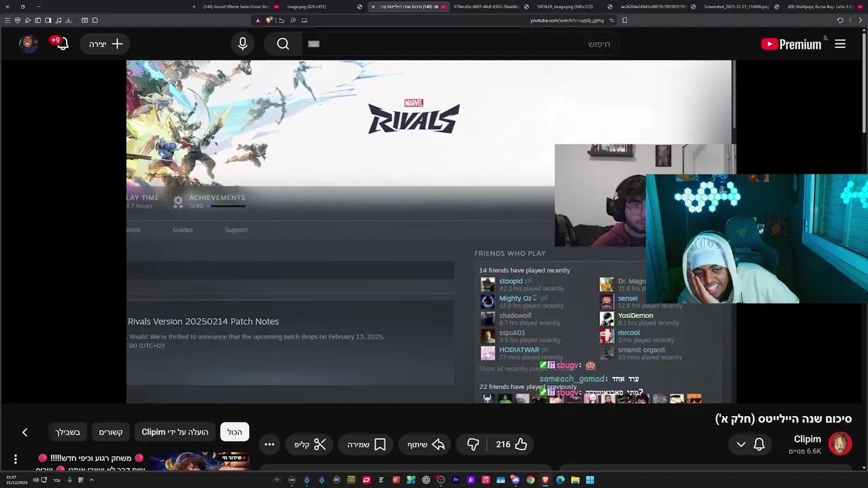
Task: Open Google Chrome from the taskbar
Action: click(x=530, y=480)
